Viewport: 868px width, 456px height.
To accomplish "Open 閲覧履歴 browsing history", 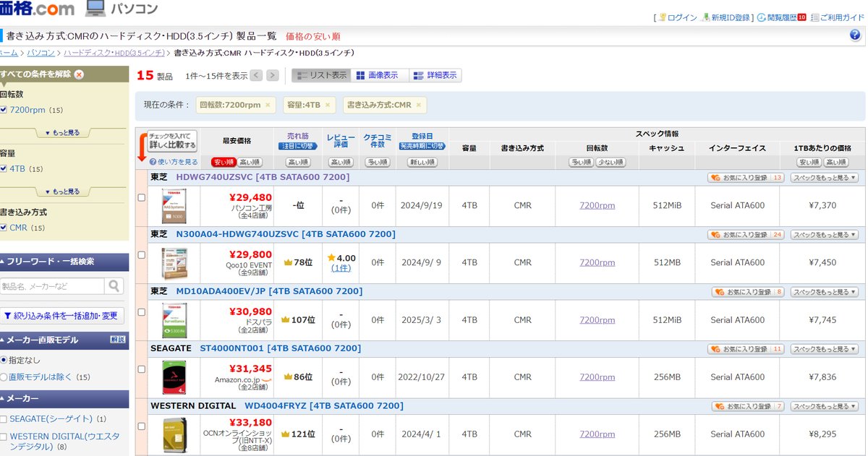I will point(781,17).
